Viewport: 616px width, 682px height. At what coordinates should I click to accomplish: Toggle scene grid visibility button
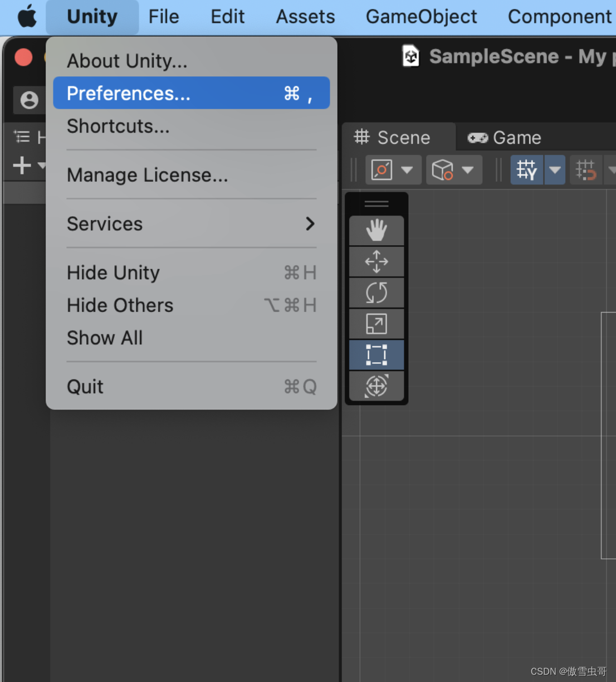[x=526, y=170]
